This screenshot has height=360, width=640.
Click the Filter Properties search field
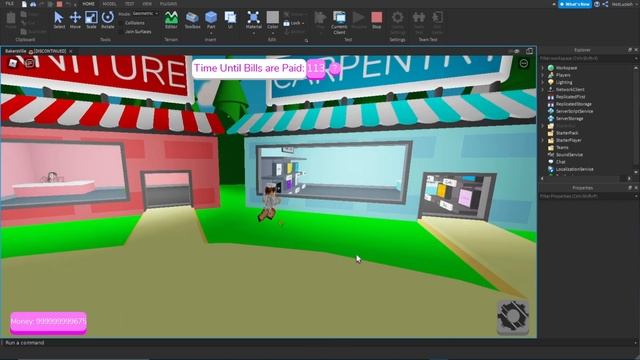tap(588, 196)
